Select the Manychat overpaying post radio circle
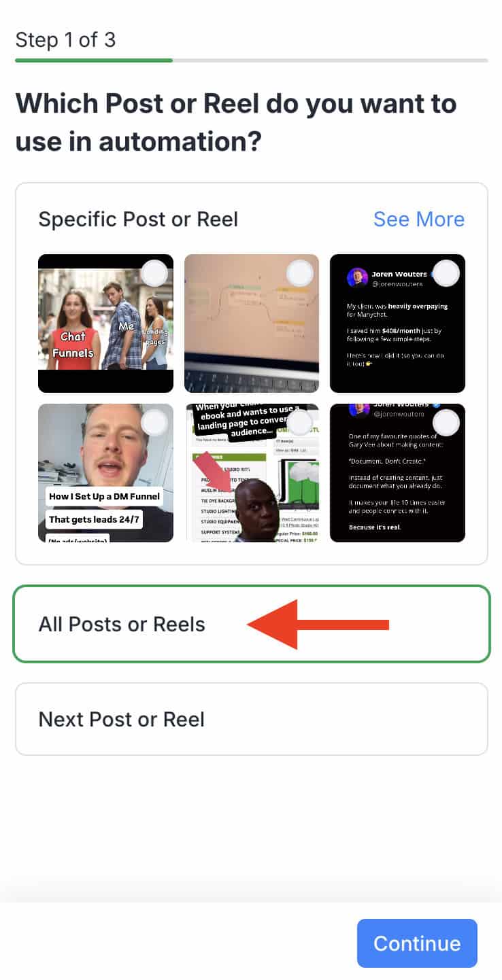Viewport: 502px width, 980px height. [446, 273]
